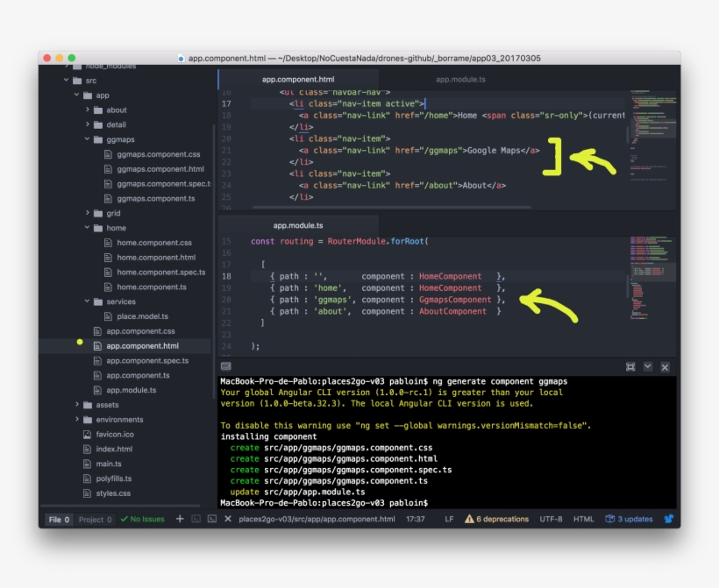
Task: Collapse the home folder
Action: click(87, 227)
